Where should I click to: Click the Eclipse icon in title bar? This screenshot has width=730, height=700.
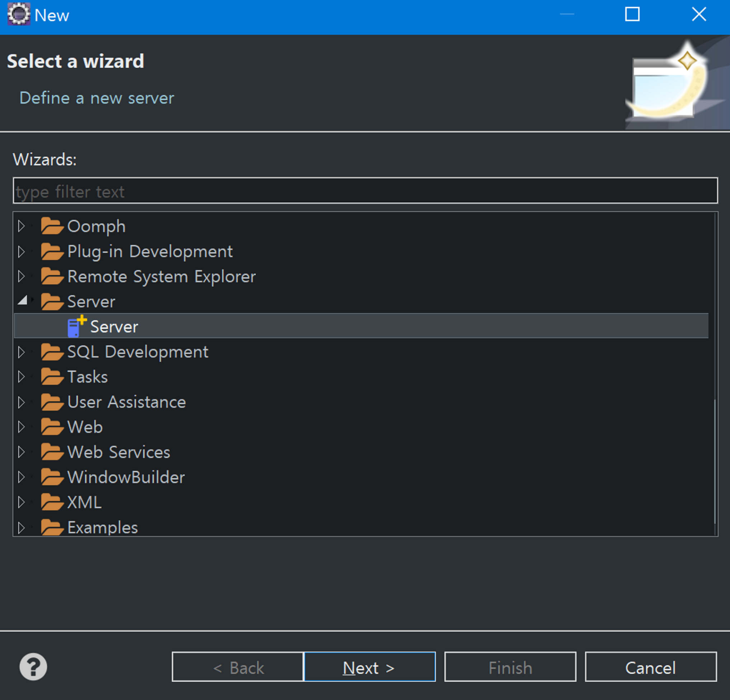coord(18,14)
